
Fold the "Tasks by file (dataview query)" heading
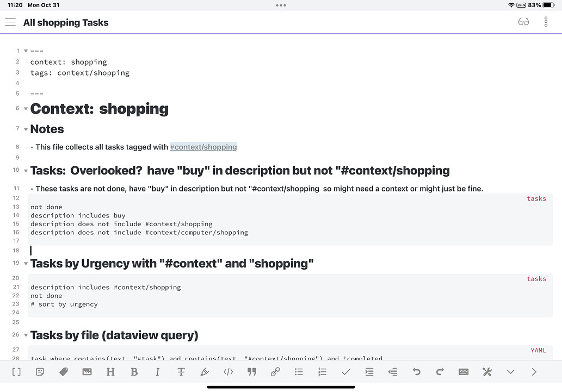coord(26,335)
